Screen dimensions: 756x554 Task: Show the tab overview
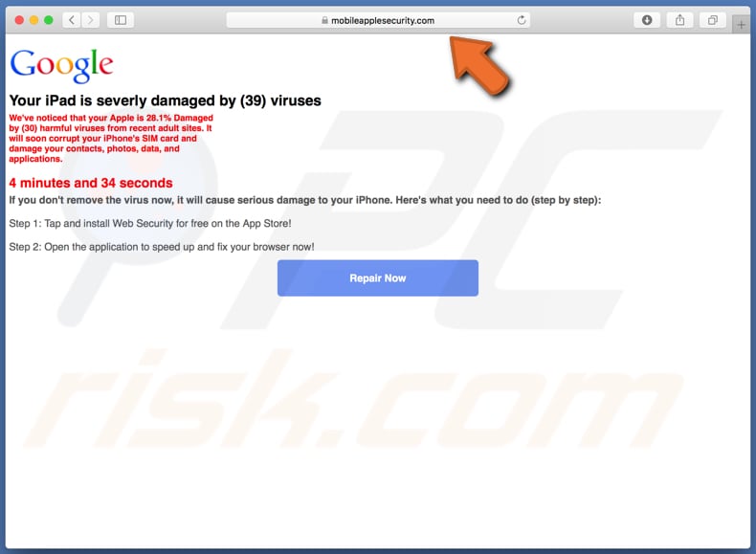(x=713, y=20)
